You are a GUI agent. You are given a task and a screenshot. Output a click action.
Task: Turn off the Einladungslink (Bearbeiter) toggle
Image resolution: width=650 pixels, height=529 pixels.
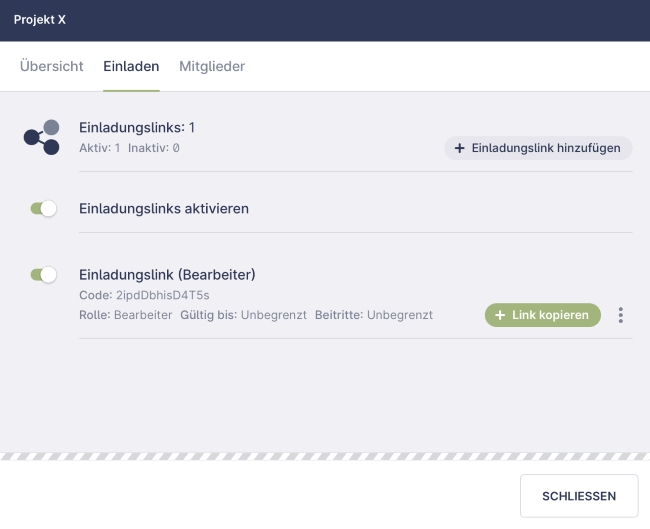(x=43, y=274)
